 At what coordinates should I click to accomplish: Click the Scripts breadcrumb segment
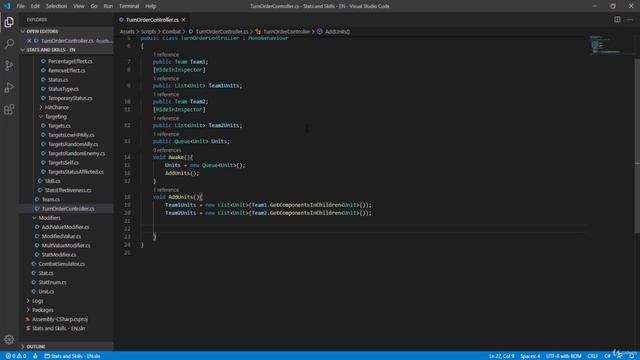148,31
